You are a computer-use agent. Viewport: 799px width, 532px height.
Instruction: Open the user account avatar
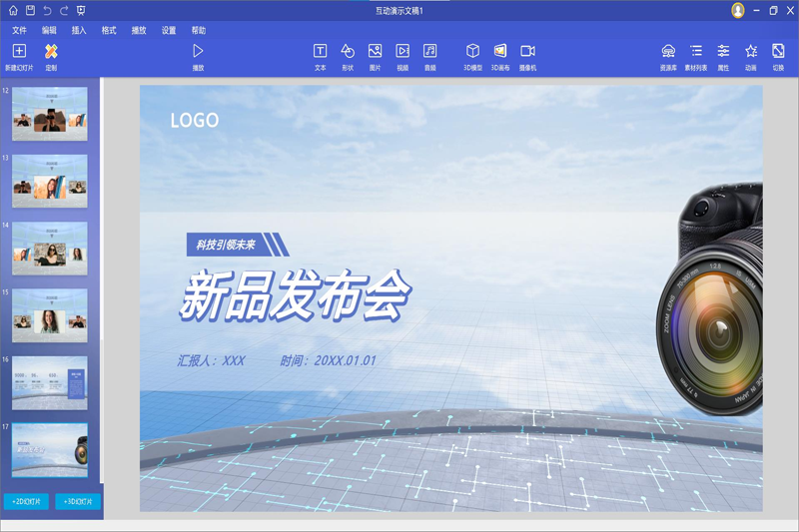[737, 10]
